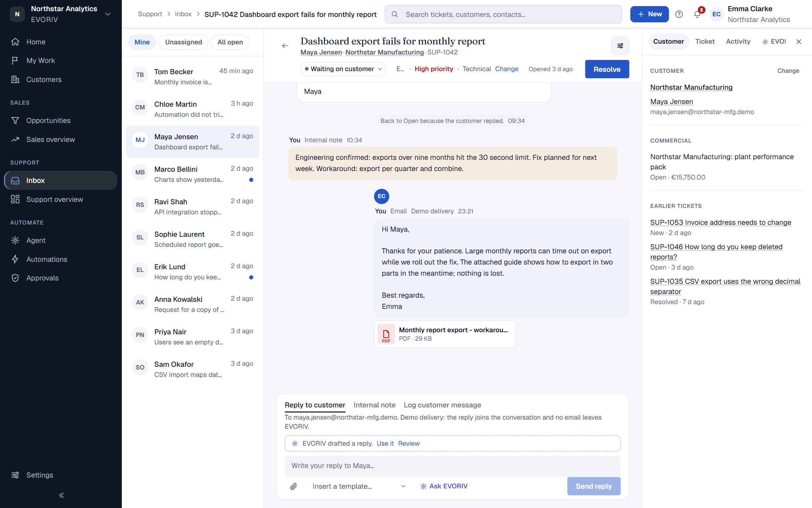Select the All open inbox filter
This screenshot has width=812, height=508.
230,42
